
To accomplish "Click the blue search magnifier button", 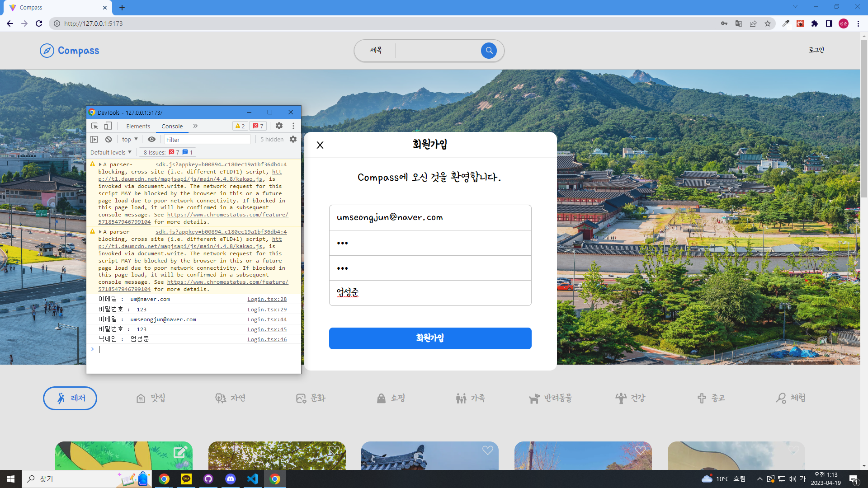I will pyautogui.click(x=489, y=51).
